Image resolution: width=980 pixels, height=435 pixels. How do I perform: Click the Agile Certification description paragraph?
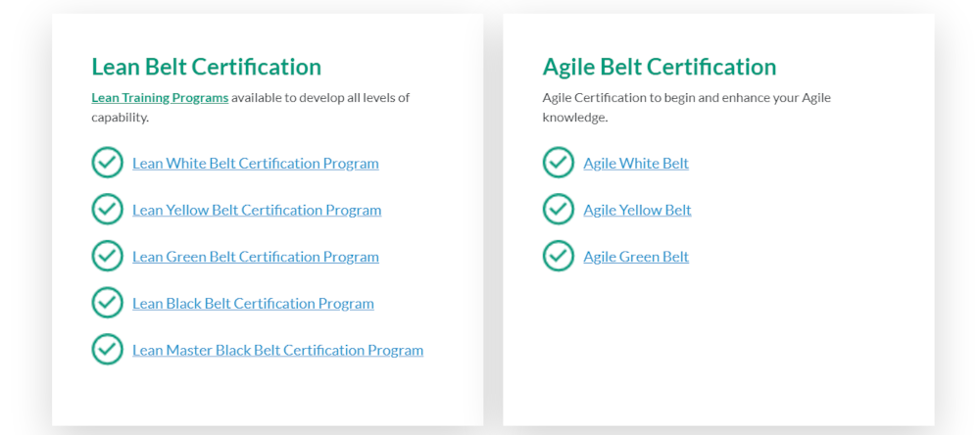(x=686, y=107)
